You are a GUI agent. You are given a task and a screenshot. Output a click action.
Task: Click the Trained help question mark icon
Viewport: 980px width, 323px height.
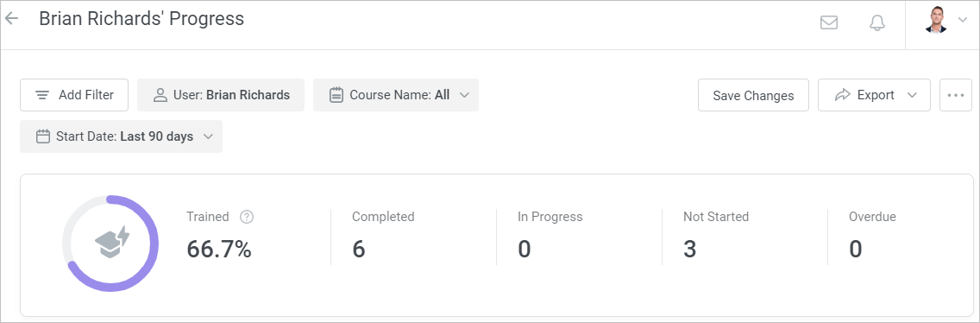[247, 218]
